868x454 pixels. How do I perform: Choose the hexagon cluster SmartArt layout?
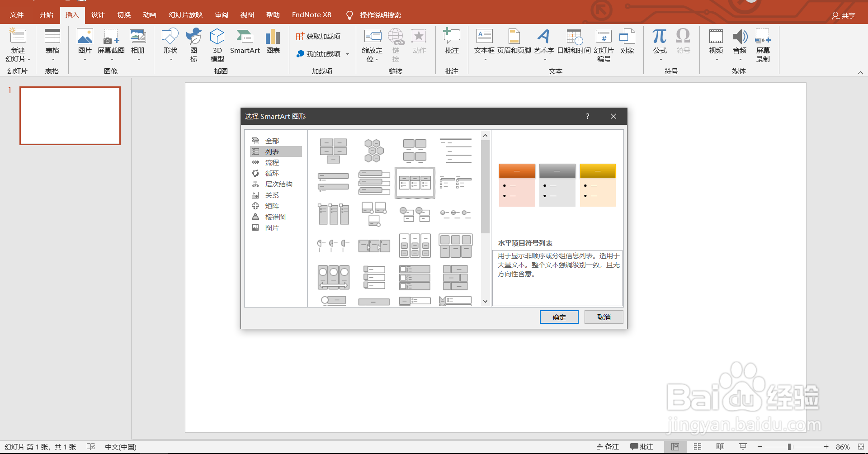click(x=374, y=151)
